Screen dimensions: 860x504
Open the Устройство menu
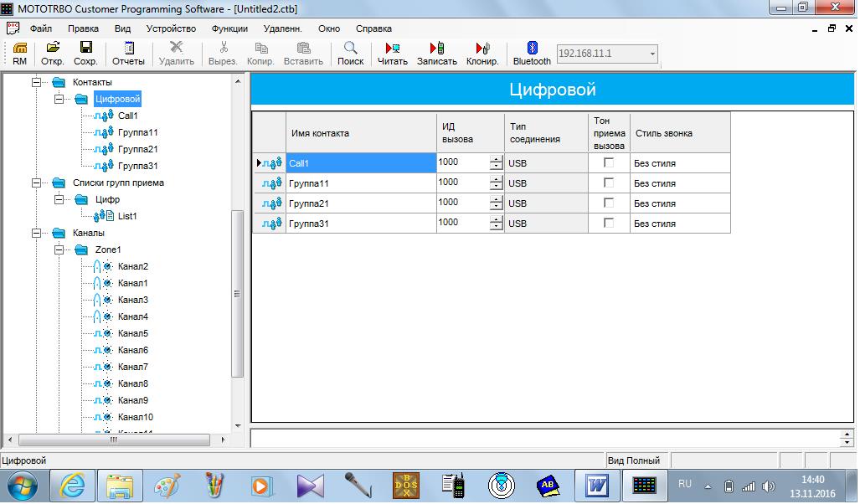point(171,28)
